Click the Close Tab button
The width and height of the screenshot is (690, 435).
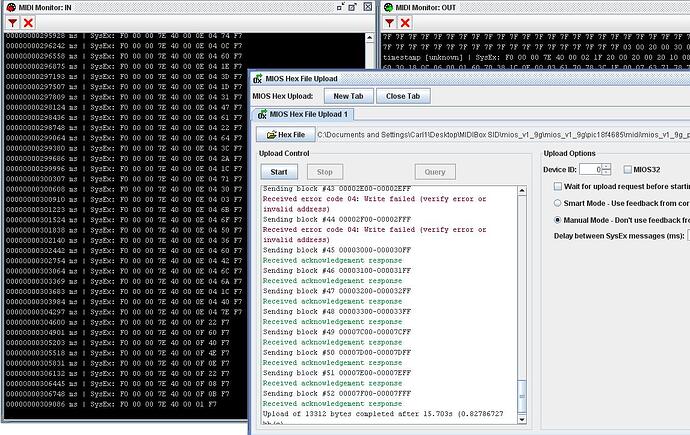pos(403,96)
